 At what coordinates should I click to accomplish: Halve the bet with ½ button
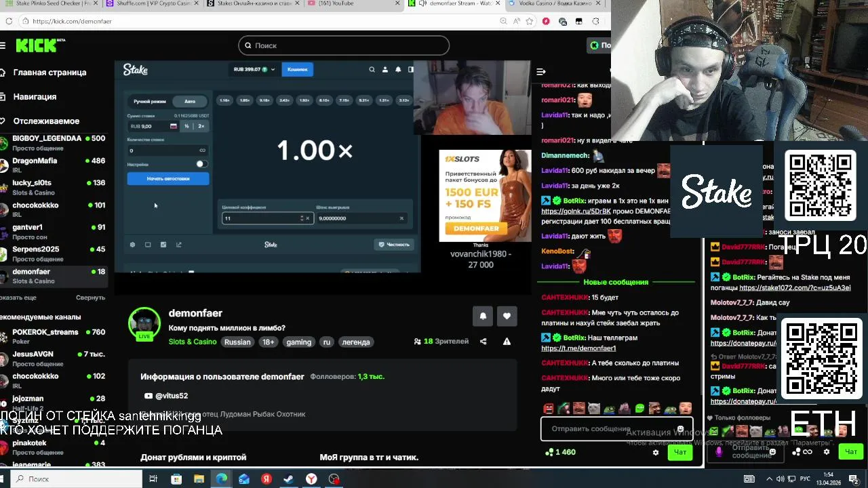(186, 126)
